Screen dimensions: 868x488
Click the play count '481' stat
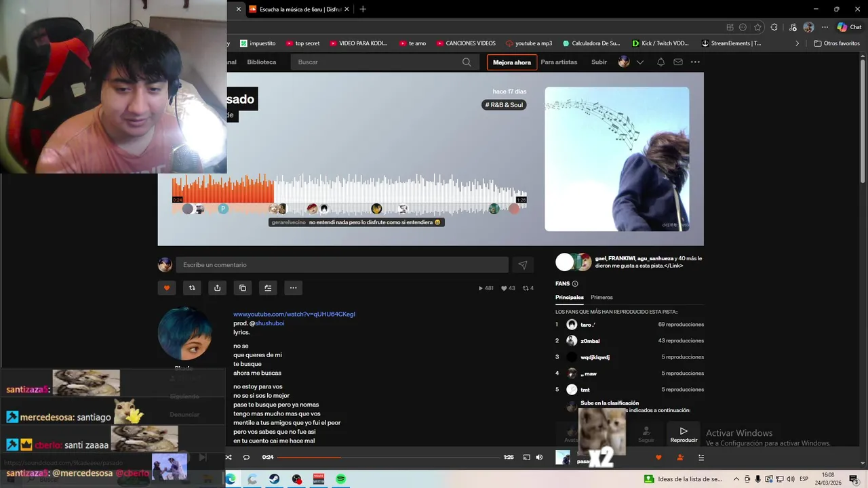coord(486,288)
